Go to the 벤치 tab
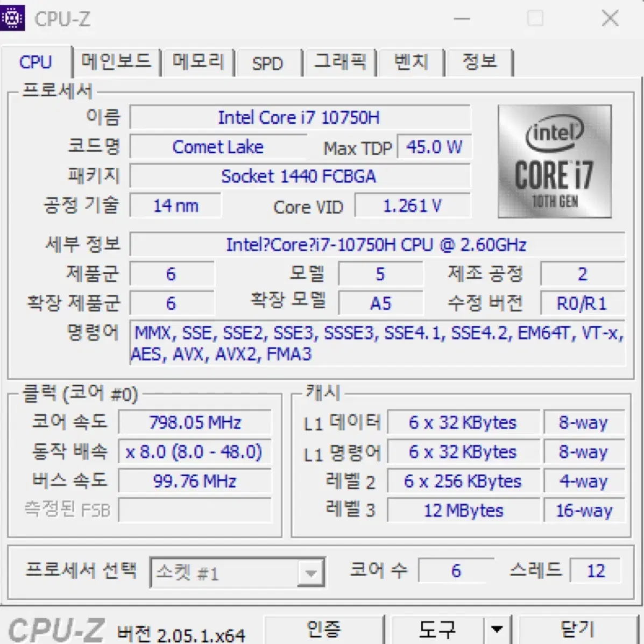The image size is (644, 644). pos(411,62)
